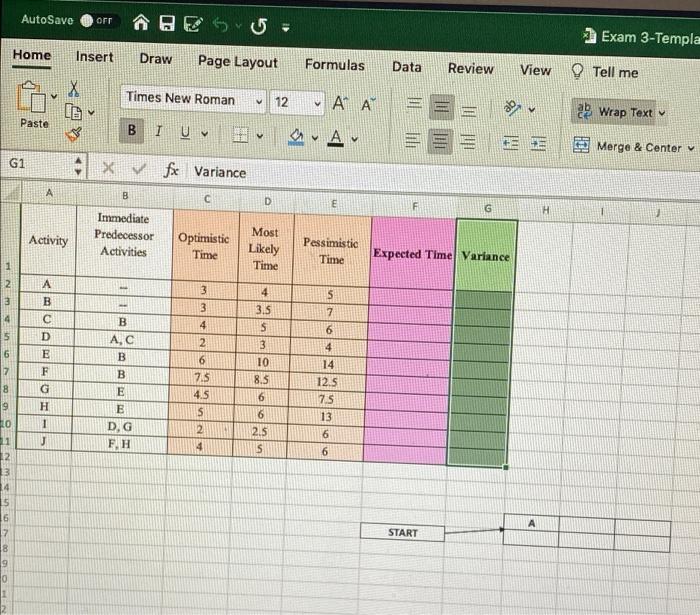The width and height of the screenshot is (700, 615).
Task: Expand the Underline style arrow
Action: click(204, 133)
